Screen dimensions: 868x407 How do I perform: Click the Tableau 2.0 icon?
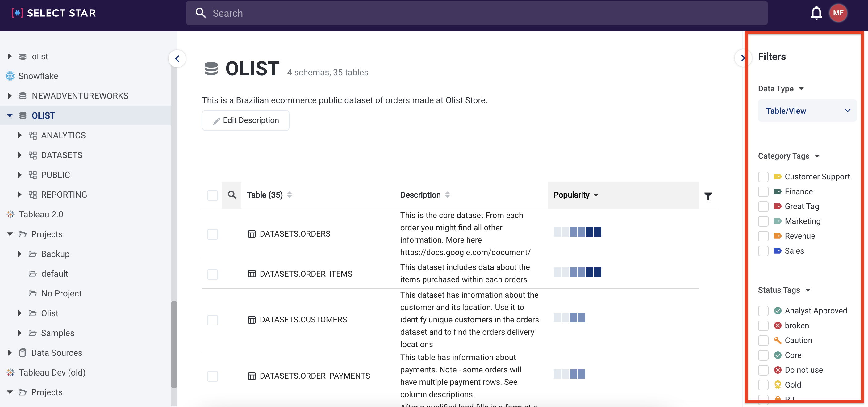tap(10, 214)
